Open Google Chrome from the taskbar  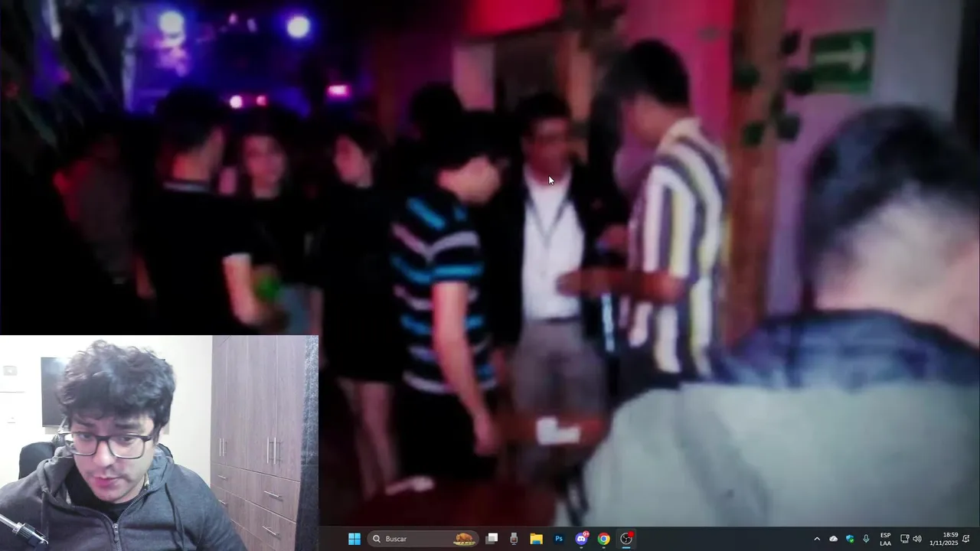point(604,539)
